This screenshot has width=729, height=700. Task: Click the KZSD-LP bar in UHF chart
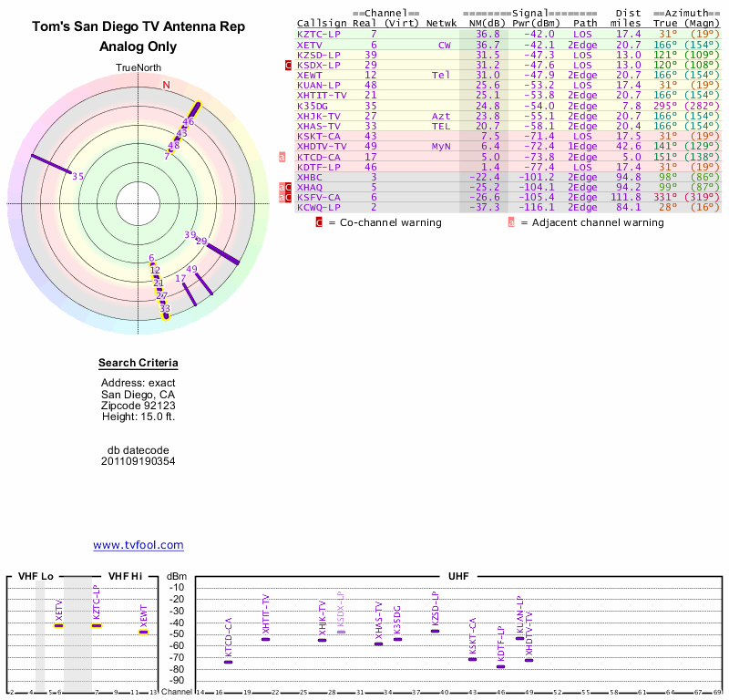tap(435, 631)
